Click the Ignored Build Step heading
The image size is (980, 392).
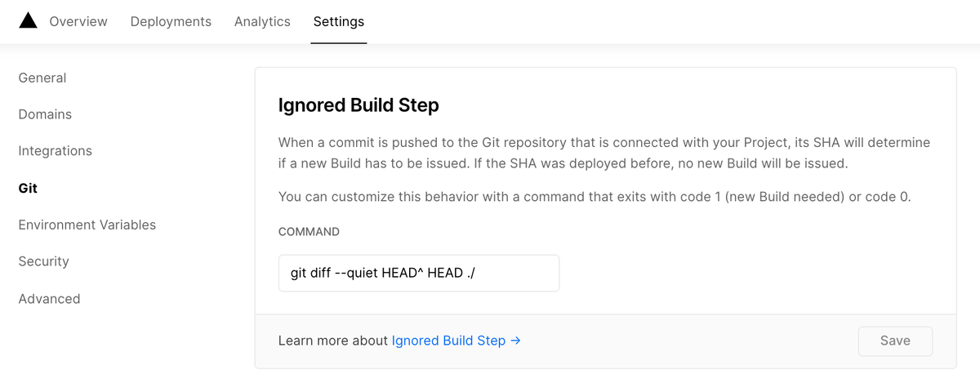[359, 105]
